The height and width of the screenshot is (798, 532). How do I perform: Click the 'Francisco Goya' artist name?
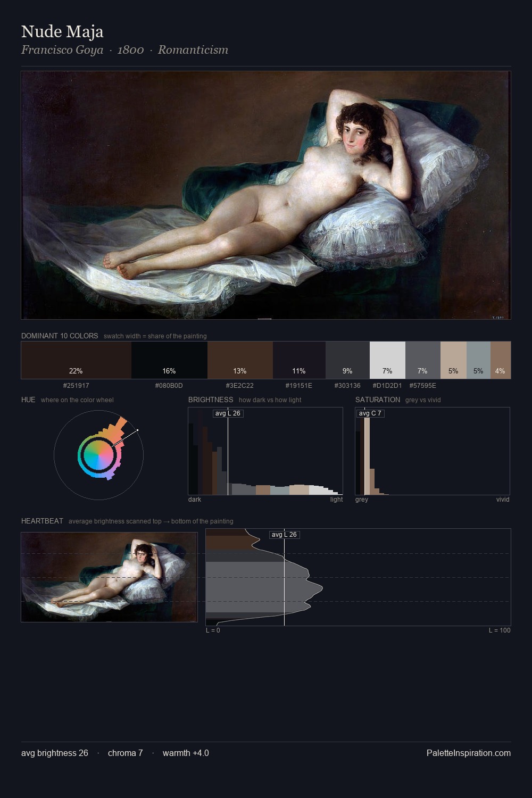[x=62, y=50]
